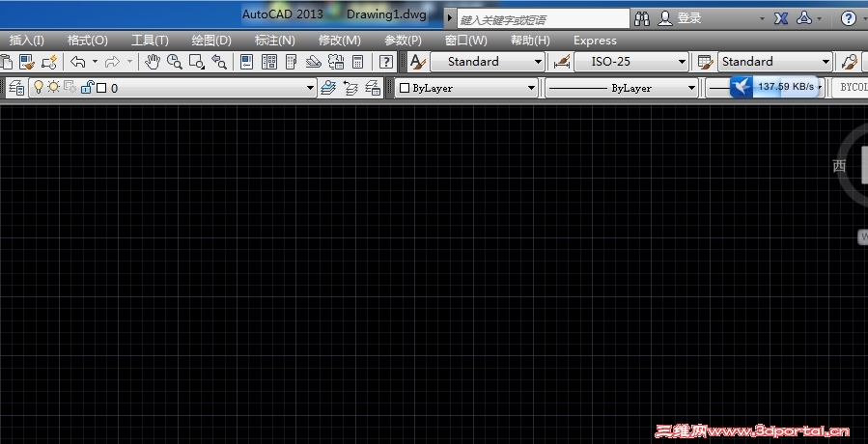Viewport: 868px width, 444px height.
Task: Open the 插入(I) menu
Action: tap(27, 41)
